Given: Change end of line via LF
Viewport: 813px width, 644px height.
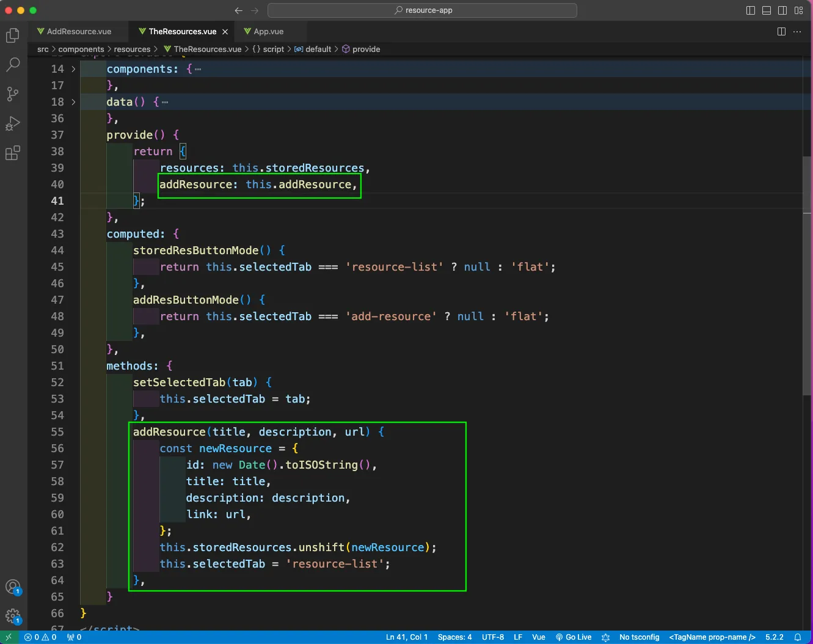Looking at the screenshot, I should coord(518,637).
